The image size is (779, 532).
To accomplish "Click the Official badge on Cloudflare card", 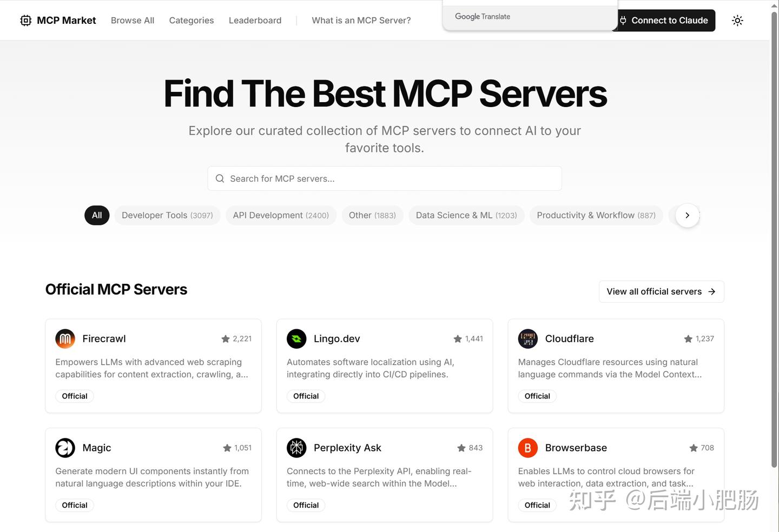I will click(537, 396).
